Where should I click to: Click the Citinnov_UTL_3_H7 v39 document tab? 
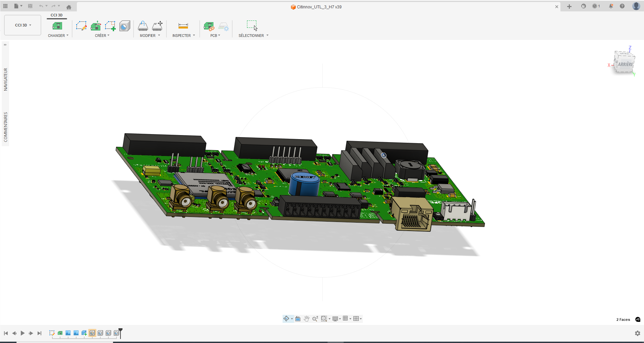pyautogui.click(x=316, y=7)
